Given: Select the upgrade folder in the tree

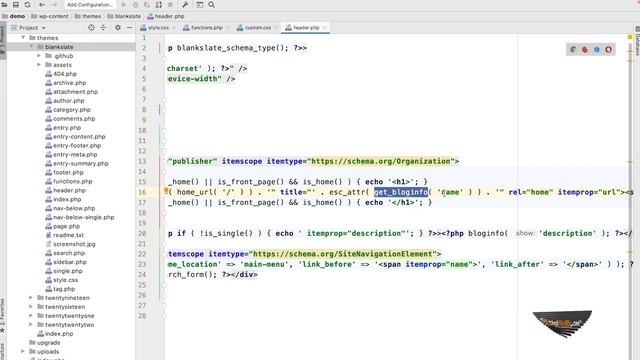Looking at the screenshot, I should click(x=44, y=342).
